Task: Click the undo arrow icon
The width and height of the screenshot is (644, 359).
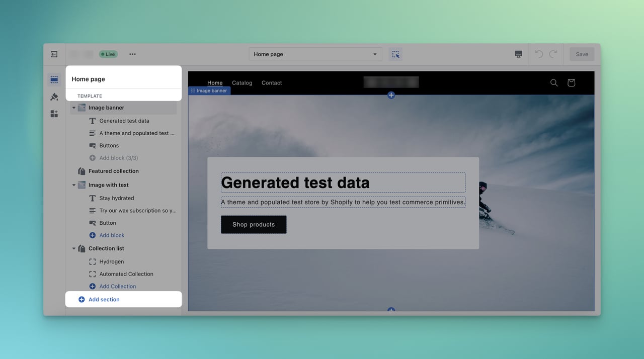Action: (x=539, y=54)
